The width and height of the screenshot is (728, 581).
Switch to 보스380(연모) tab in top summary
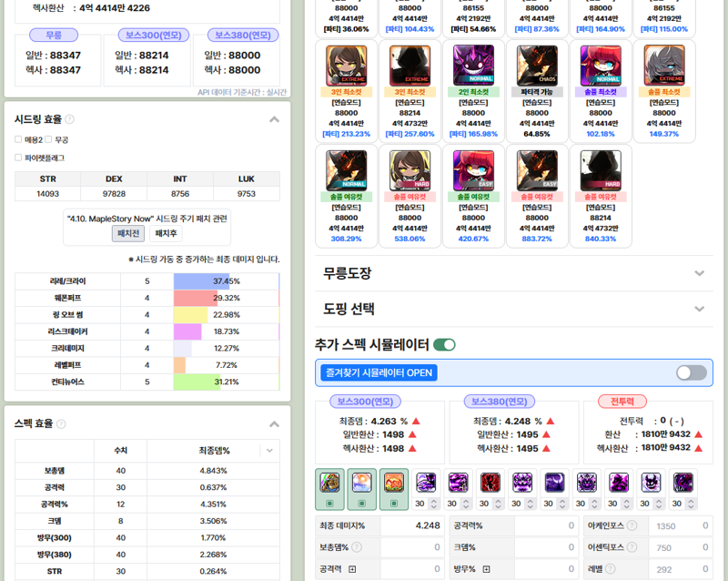click(243, 35)
